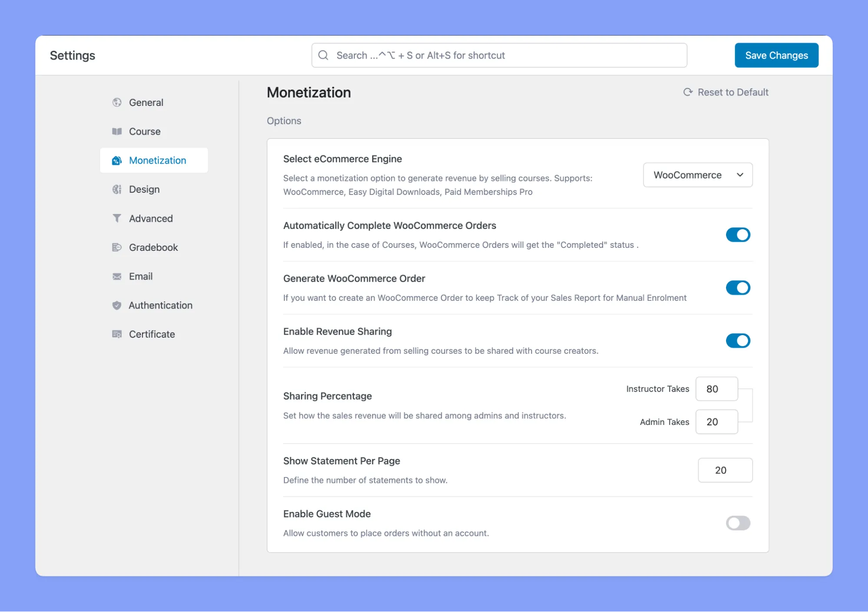Open Advanced settings section
The image size is (868, 612).
click(154, 218)
